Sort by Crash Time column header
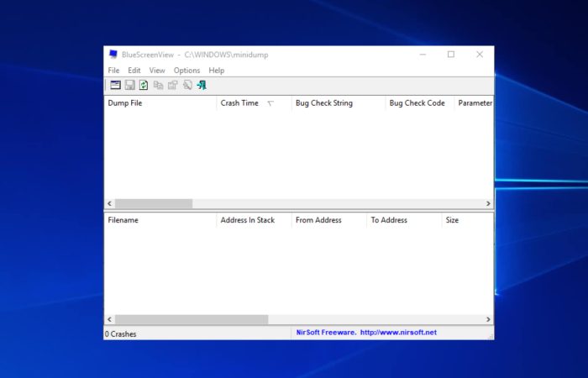Screen dimensions: 588x378 pyautogui.click(x=255, y=103)
